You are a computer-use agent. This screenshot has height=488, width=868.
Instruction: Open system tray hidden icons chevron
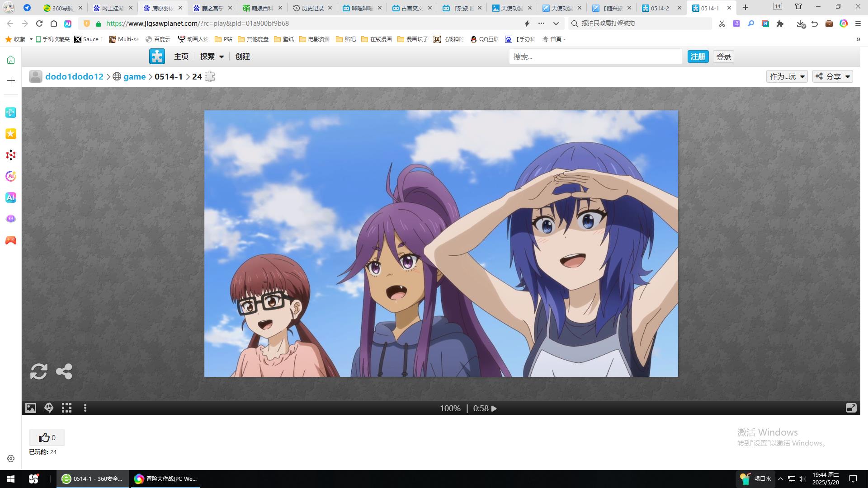click(x=781, y=479)
